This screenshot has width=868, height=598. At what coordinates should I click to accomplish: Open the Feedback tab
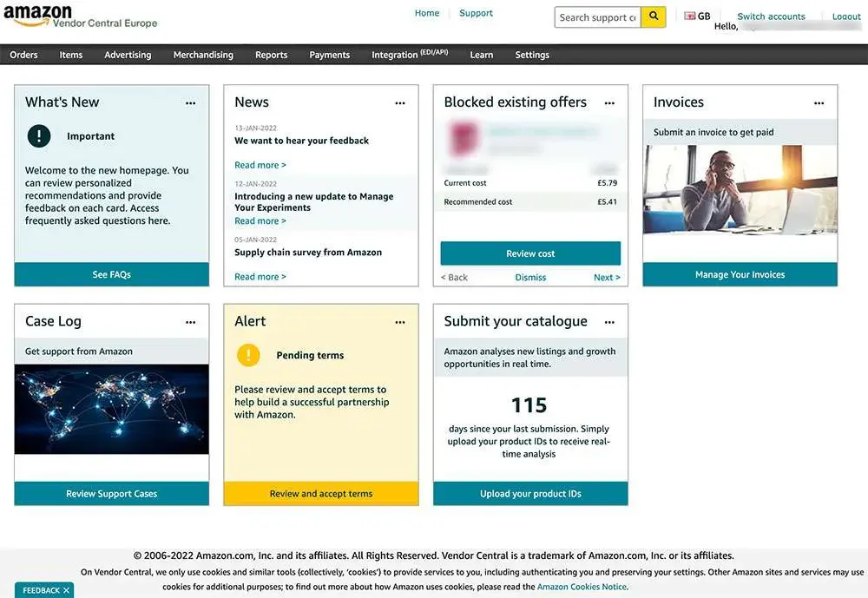pyautogui.click(x=42, y=590)
